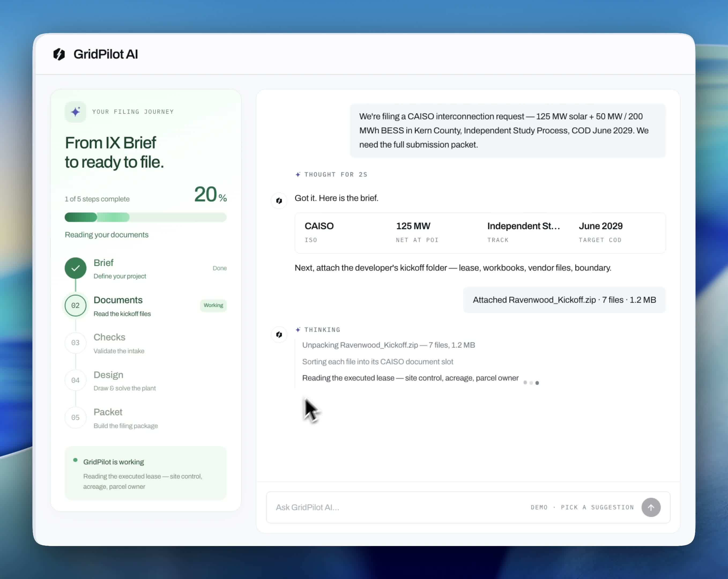The height and width of the screenshot is (579, 728).
Task: Click the assistant avatar beside Thinking block
Action: coord(279,334)
